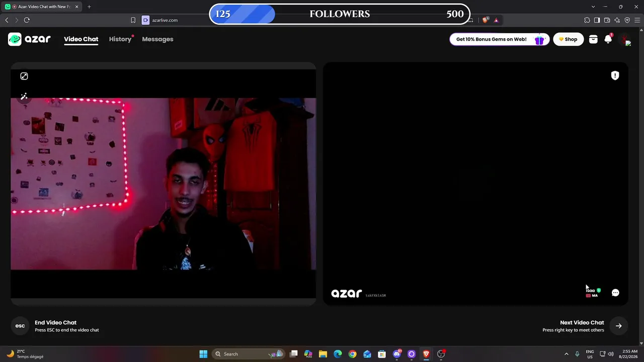The image size is (644, 362).
Task: Open the browser extensions puzzle icon
Action: 587,20
